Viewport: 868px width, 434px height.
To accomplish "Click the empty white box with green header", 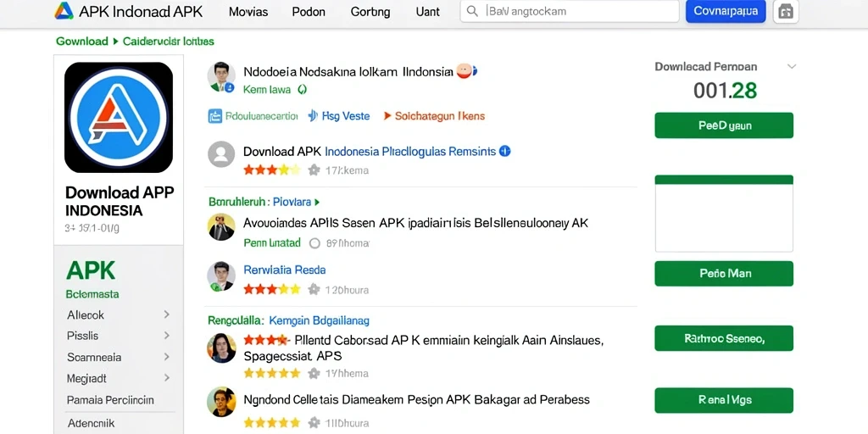I will click(724, 214).
